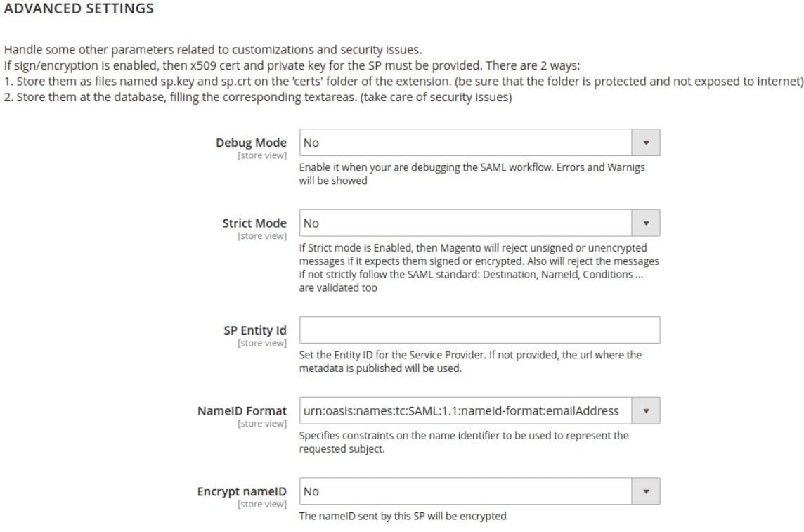Click the SP Entity Id field label
The height and width of the screenshot is (532, 804).
pyautogui.click(x=255, y=330)
